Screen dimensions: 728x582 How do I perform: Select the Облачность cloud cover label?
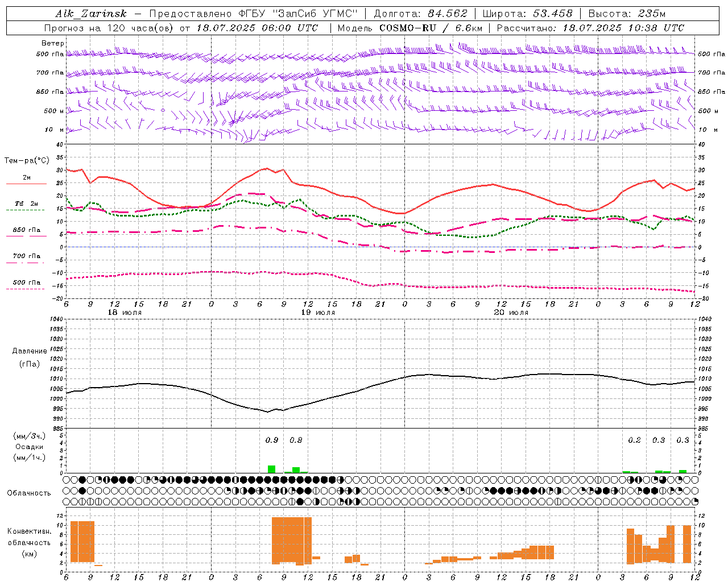click(x=29, y=493)
